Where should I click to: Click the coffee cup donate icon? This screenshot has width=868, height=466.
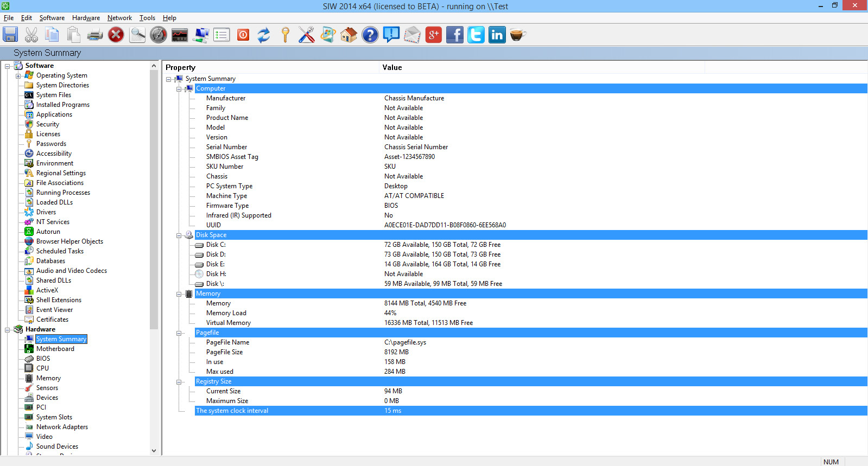(x=518, y=35)
